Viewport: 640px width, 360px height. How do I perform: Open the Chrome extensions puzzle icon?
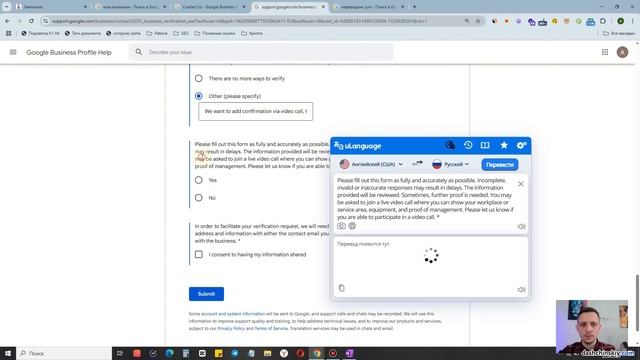coord(603,21)
